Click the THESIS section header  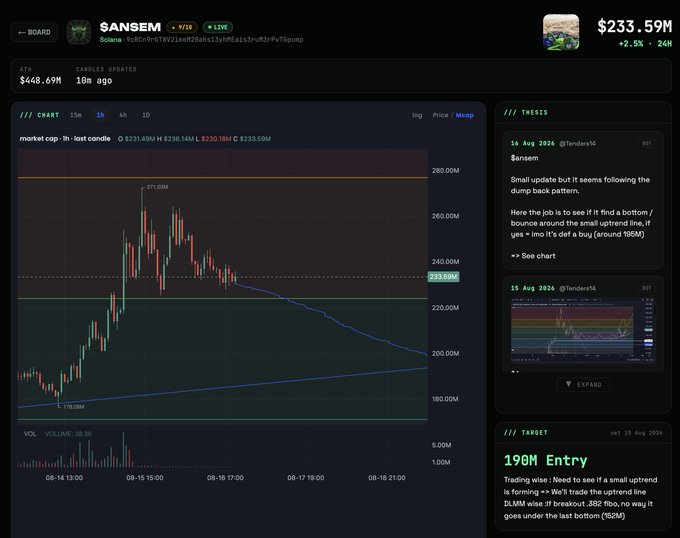coord(526,113)
